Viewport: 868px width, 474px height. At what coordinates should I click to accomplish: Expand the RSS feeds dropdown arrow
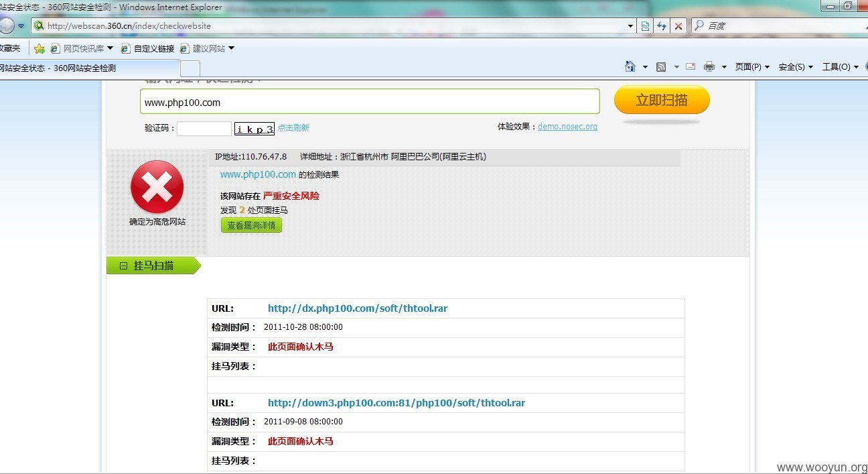(676, 67)
